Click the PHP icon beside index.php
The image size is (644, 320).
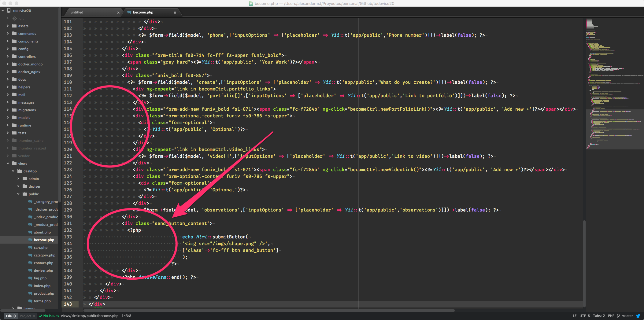(30, 286)
